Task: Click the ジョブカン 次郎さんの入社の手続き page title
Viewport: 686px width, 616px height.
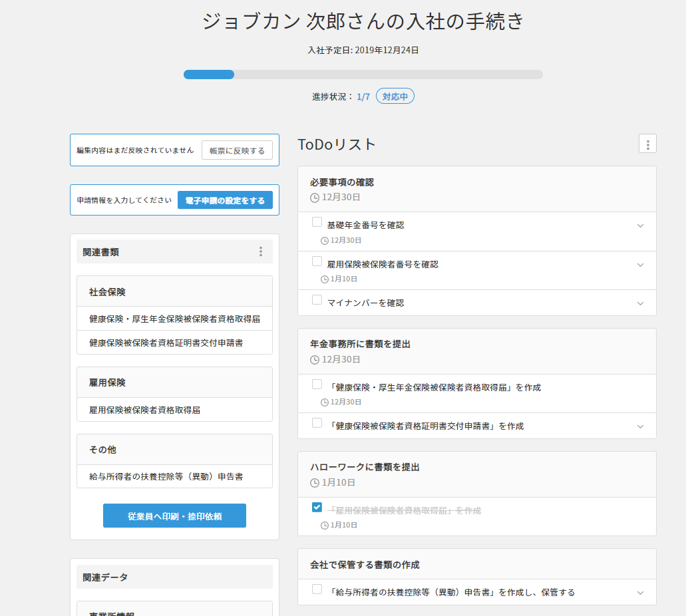Action: click(x=363, y=21)
